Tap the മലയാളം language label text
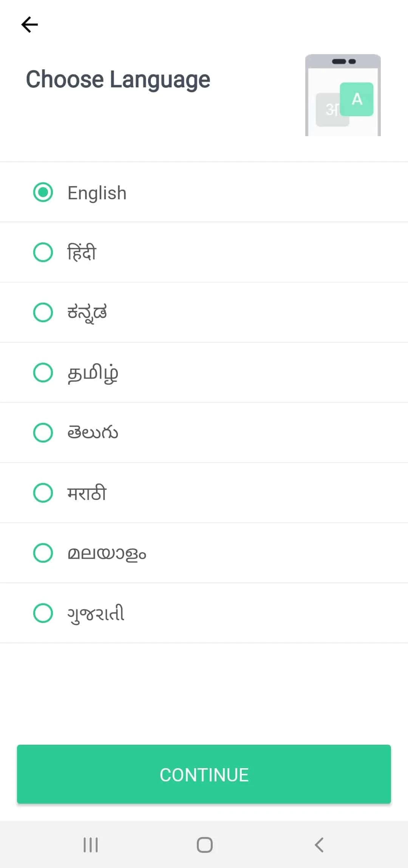The height and width of the screenshot is (868, 408). click(107, 554)
